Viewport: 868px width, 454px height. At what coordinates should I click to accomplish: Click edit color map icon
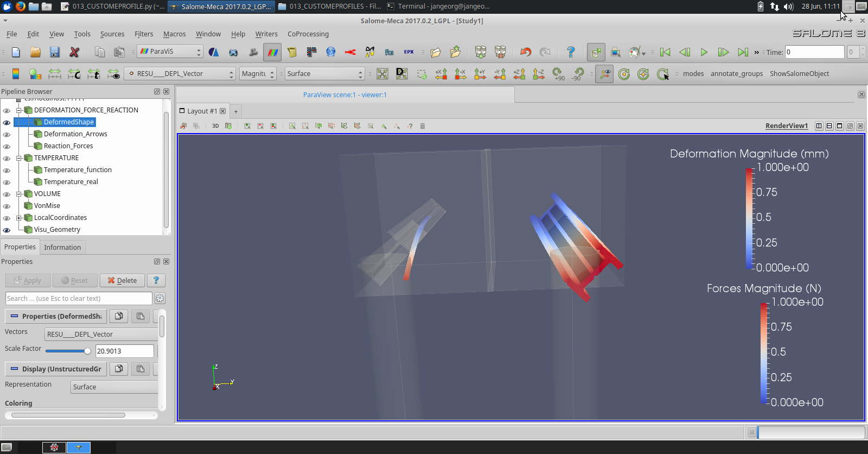click(35, 74)
